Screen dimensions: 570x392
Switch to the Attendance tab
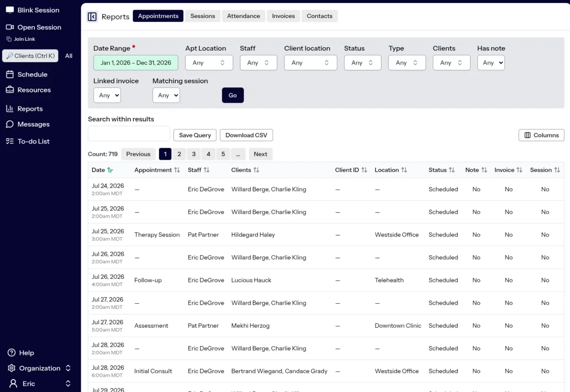(x=244, y=16)
